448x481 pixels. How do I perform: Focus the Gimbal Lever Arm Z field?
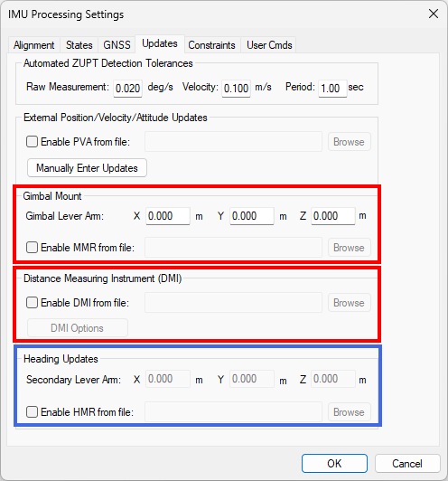pyautogui.click(x=333, y=216)
